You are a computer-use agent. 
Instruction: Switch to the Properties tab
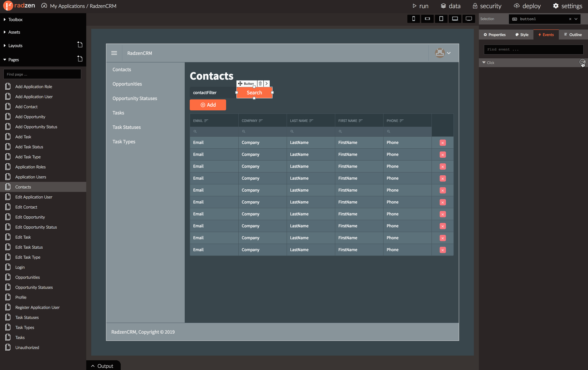coord(495,35)
